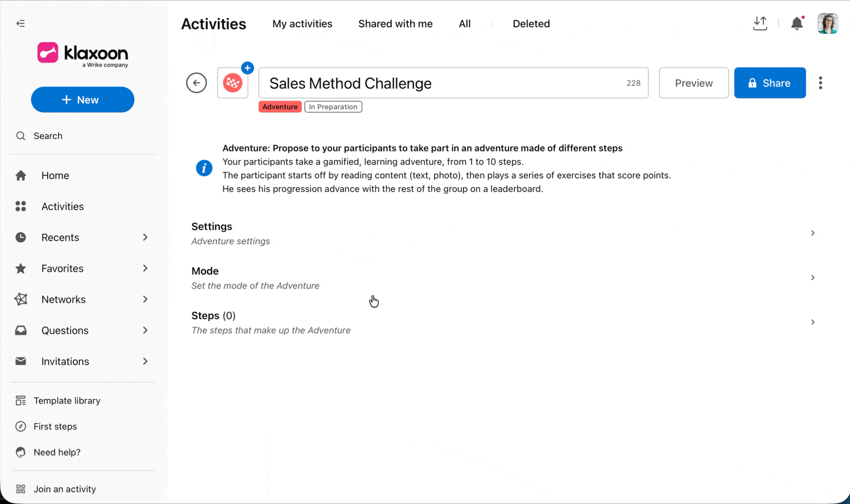Switch to All tab

pyautogui.click(x=465, y=24)
